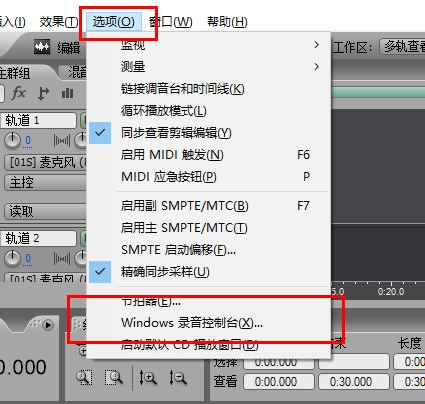Enable 启用 MIDI 触发(N) option
The width and height of the screenshot is (425, 404).
click(209, 155)
